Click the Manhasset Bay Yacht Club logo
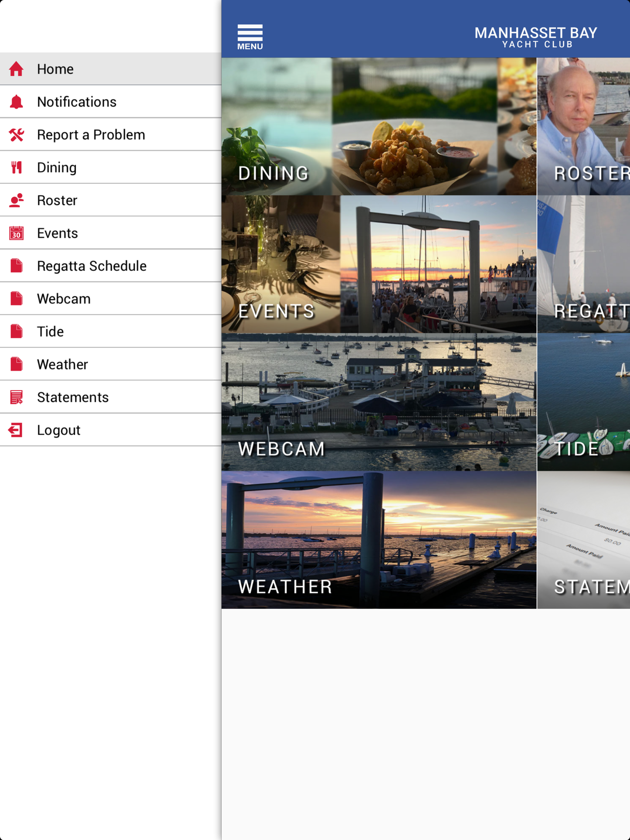This screenshot has height=840, width=630. point(536,37)
